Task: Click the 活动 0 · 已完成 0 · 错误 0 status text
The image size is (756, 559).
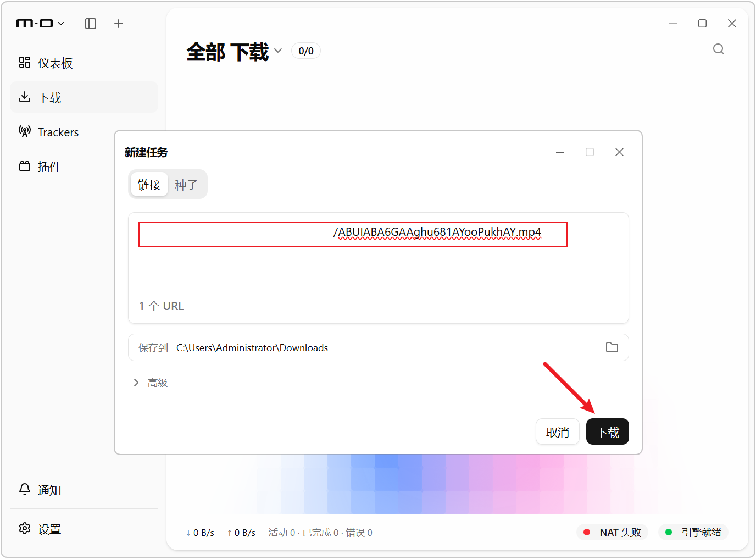Action: pyautogui.click(x=320, y=533)
